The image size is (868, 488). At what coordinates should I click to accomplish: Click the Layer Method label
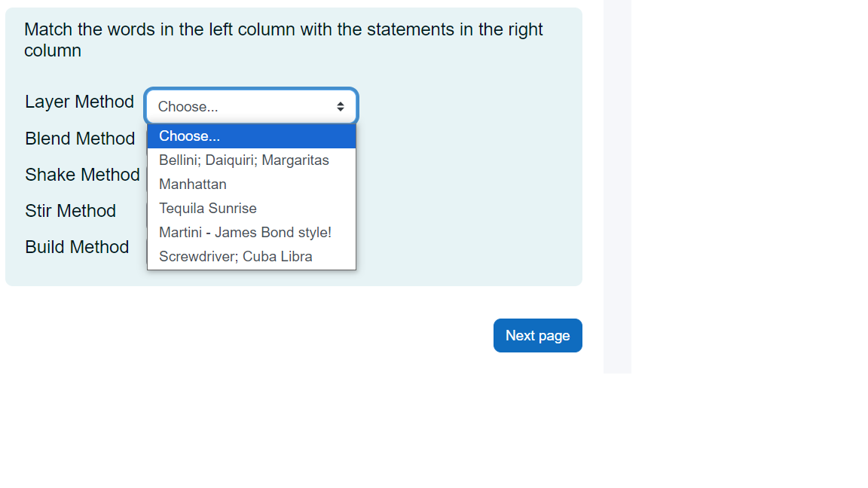pyautogui.click(x=80, y=102)
